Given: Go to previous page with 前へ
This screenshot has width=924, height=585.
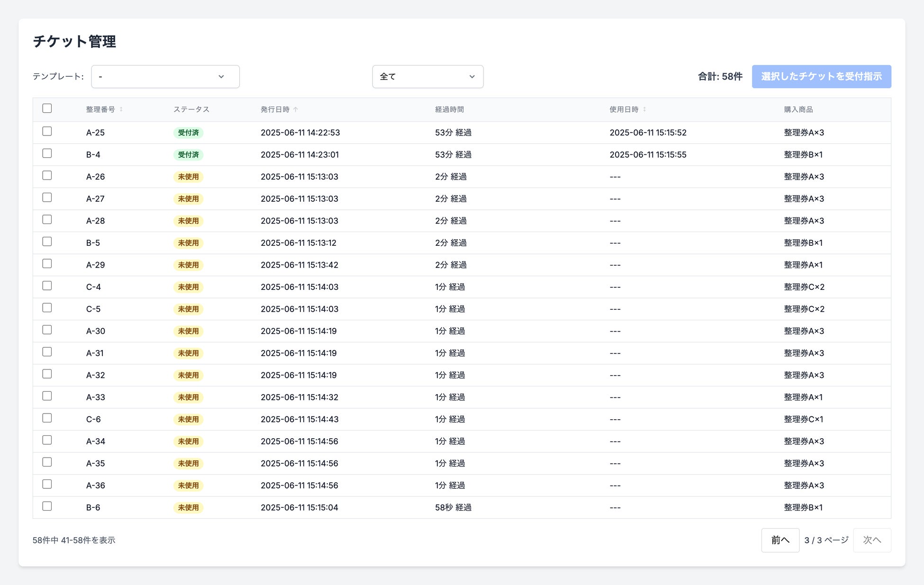Looking at the screenshot, I should pyautogui.click(x=780, y=540).
